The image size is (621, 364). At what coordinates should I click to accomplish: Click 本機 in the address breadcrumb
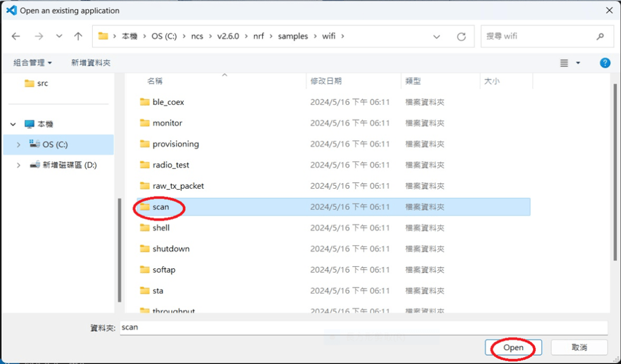click(129, 36)
